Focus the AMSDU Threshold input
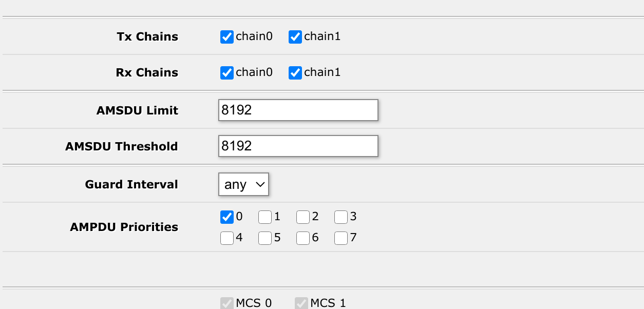The image size is (644, 309). click(298, 146)
